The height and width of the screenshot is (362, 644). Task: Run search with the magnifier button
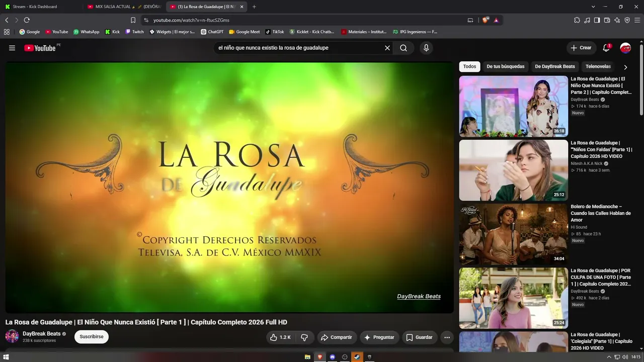coord(404,48)
